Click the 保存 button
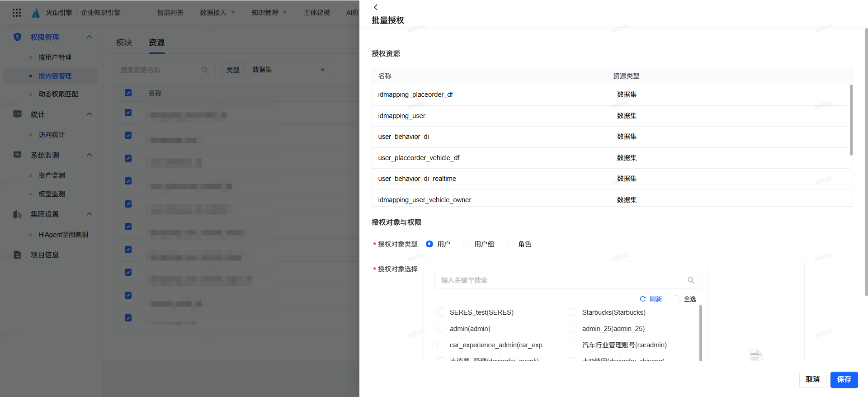Image resolution: width=868 pixels, height=397 pixels. (x=844, y=379)
